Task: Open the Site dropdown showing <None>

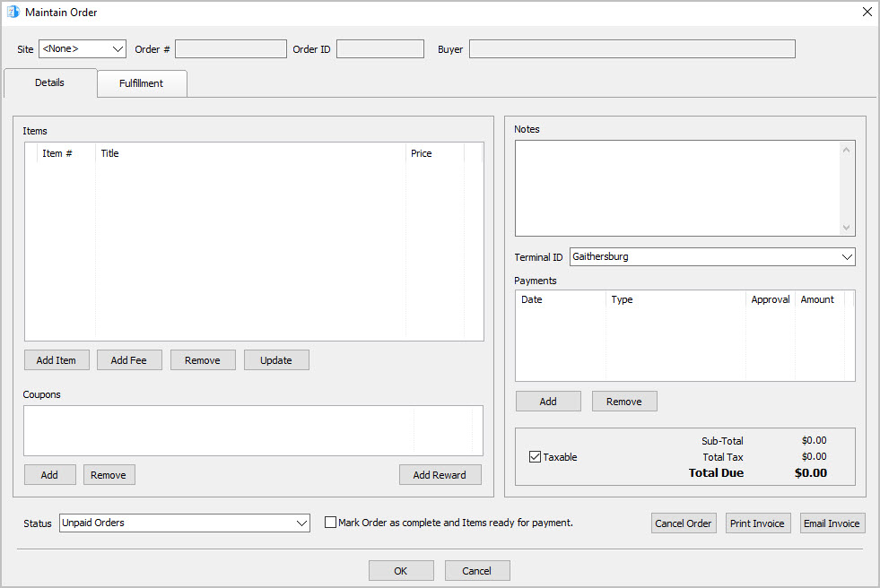Action: tap(83, 48)
